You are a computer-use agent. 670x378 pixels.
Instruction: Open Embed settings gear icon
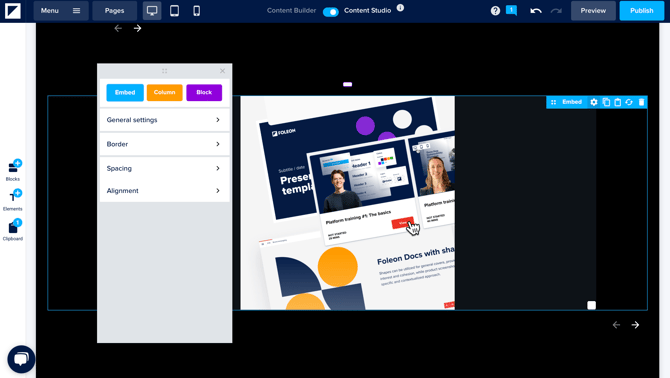coord(594,102)
